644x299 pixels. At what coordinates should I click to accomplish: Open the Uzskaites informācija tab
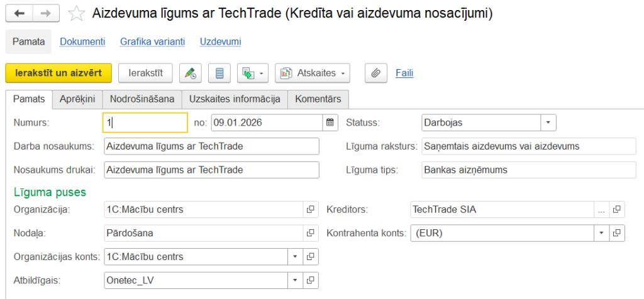235,99
